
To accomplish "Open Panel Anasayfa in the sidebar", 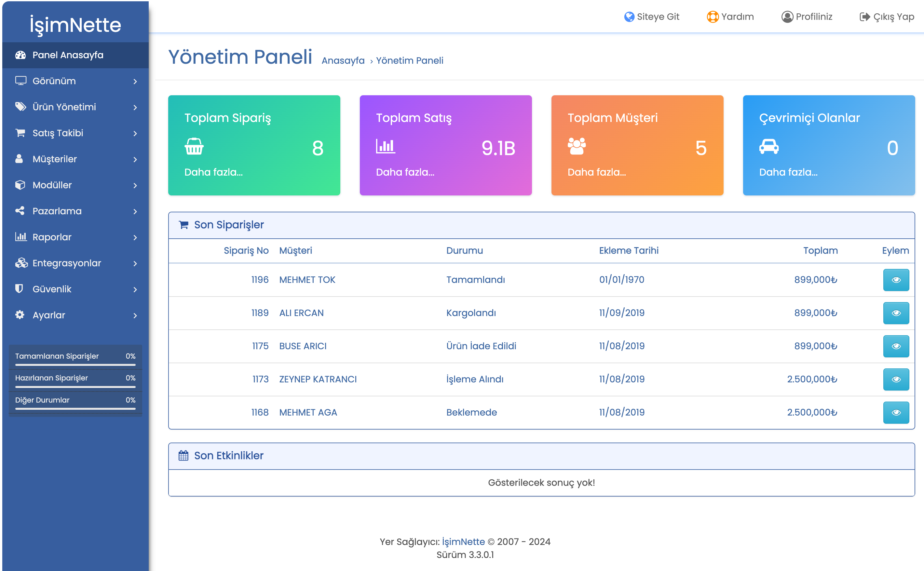I will tap(75, 55).
